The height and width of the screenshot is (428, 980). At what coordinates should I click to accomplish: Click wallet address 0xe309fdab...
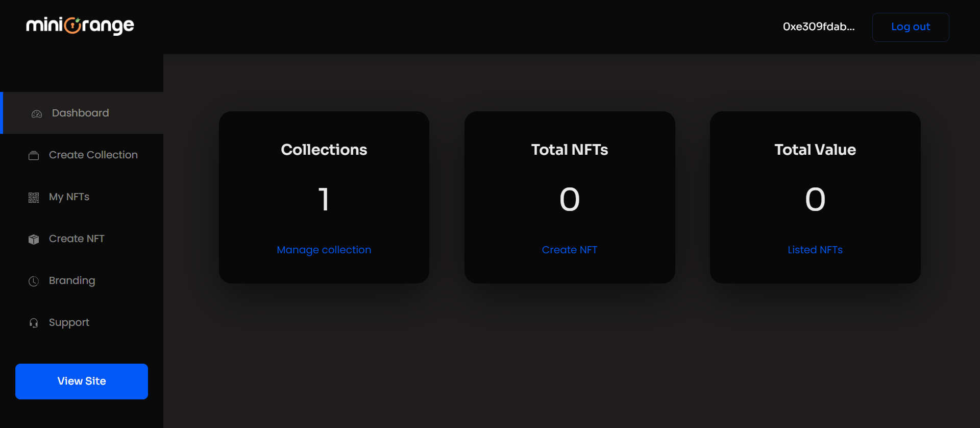coord(819,27)
